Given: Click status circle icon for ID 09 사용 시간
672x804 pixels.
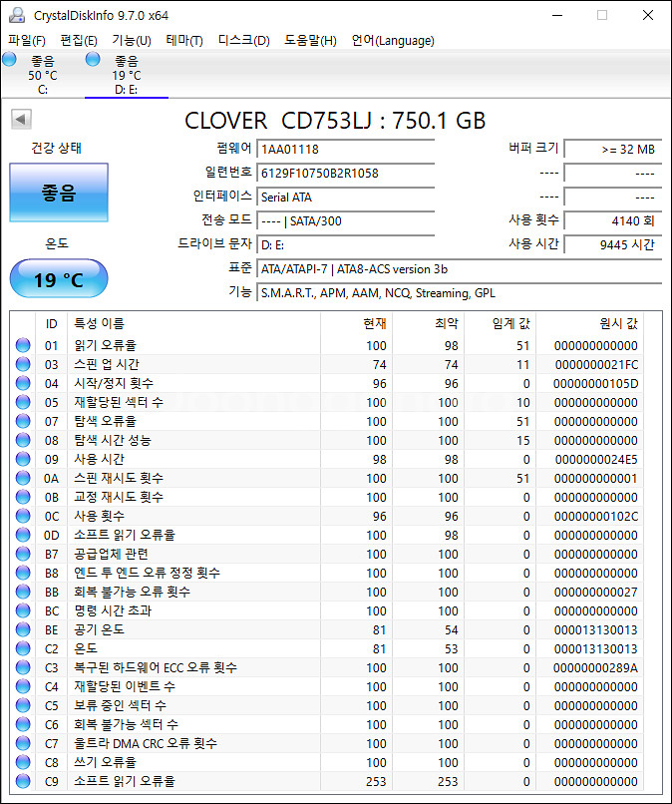Looking at the screenshot, I should (x=23, y=459).
